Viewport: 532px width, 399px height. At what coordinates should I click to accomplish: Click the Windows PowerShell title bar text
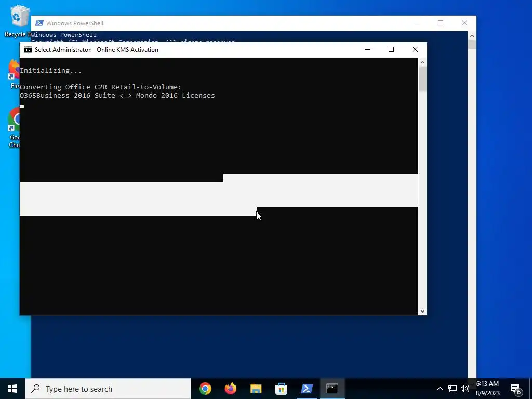tap(75, 23)
